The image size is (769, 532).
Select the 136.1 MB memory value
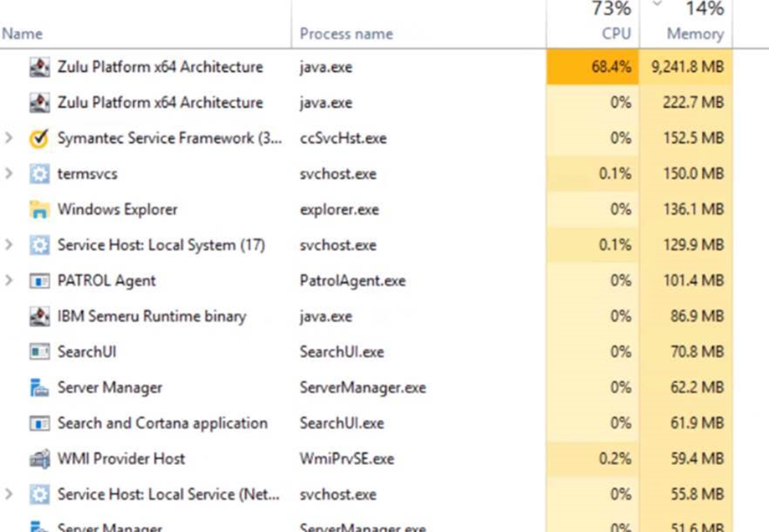[x=694, y=209]
